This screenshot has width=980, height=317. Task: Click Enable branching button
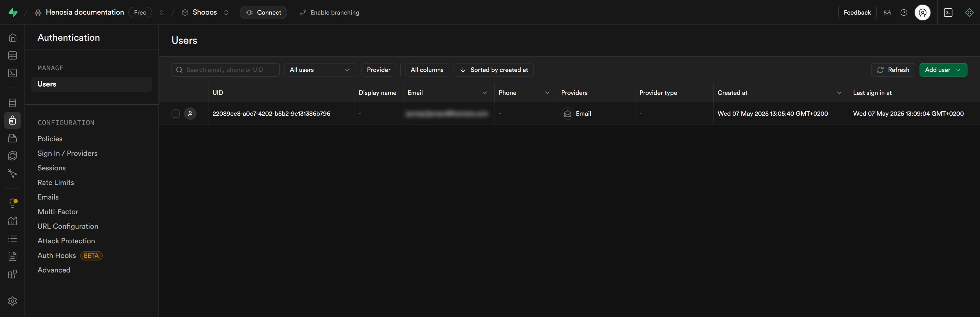pos(329,13)
